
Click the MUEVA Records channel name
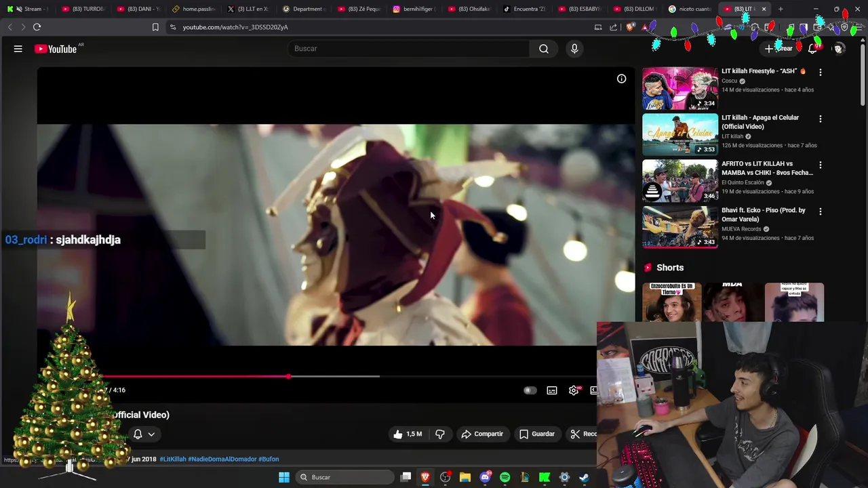(741, 229)
